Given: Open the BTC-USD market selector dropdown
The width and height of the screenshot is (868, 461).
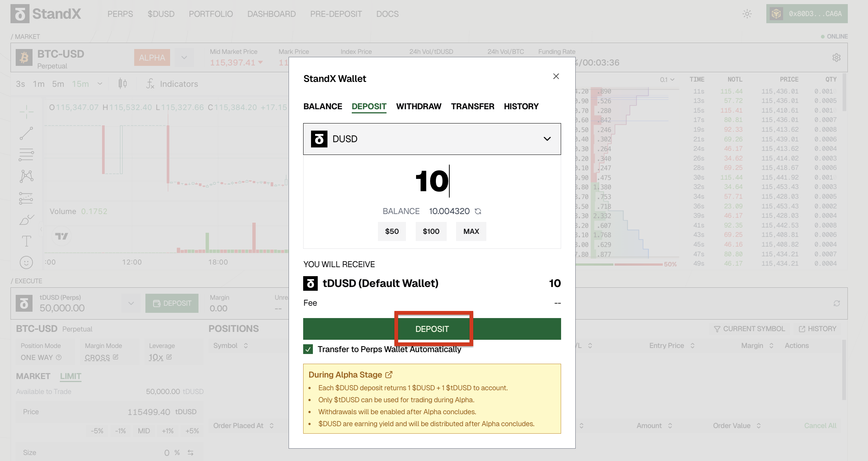Looking at the screenshot, I should pyautogui.click(x=184, y=58).
